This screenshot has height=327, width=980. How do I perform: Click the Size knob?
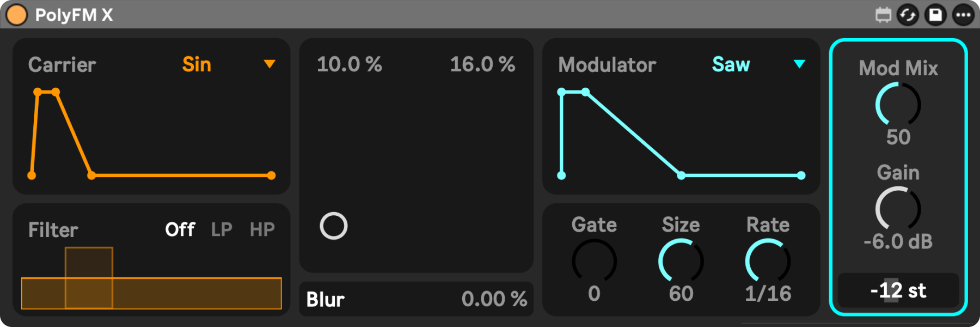click(681, 262)
